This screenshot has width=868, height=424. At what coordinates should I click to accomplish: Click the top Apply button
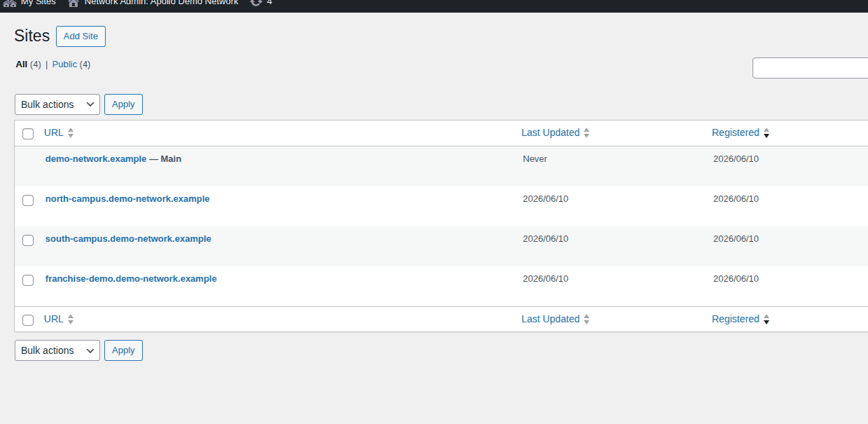[x=123, y=104]
